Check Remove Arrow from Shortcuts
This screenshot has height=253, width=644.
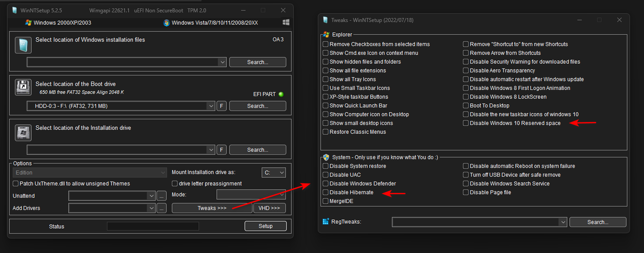point(466,53)
